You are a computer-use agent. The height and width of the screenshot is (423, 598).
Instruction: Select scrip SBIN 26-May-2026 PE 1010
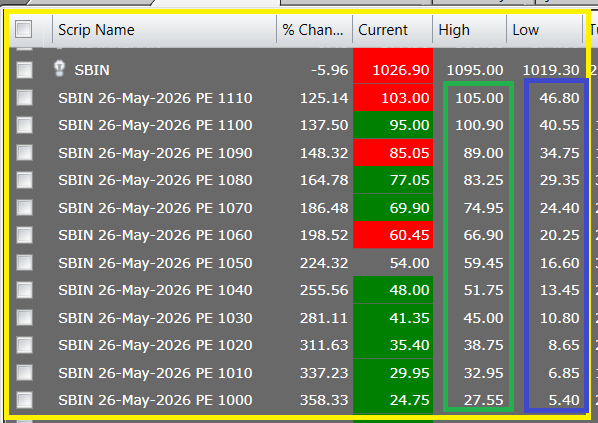click(x=155, y=373)
